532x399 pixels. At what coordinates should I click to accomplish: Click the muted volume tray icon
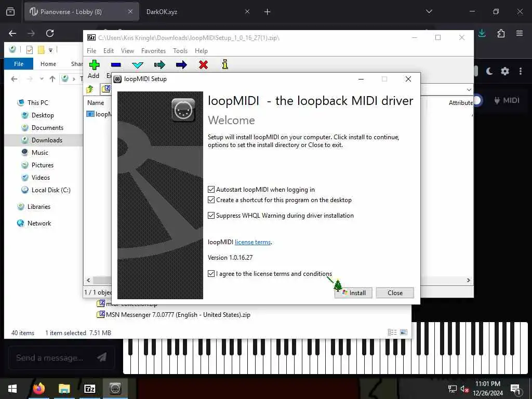point(464,389)
